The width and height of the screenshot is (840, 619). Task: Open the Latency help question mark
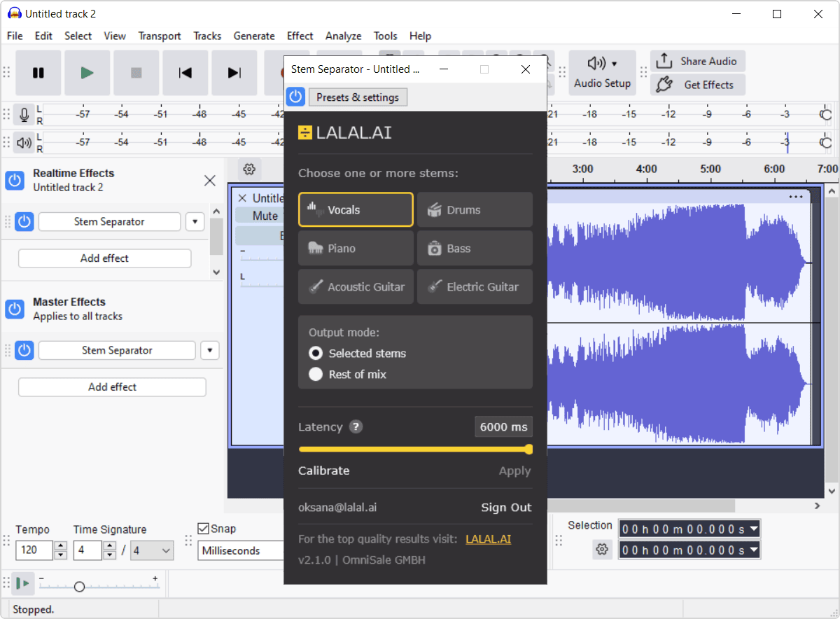[x=356, y=426]
